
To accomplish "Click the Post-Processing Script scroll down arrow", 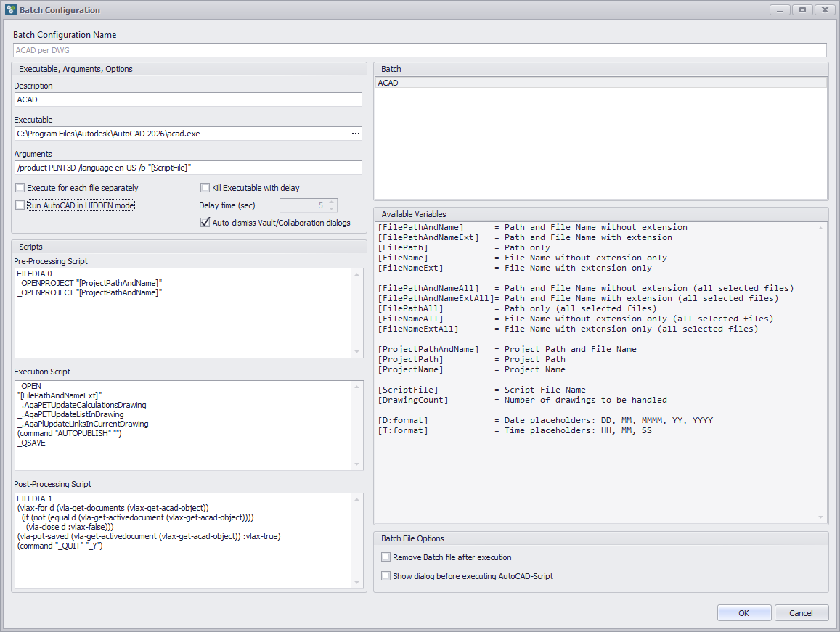I will click(356, 582).
